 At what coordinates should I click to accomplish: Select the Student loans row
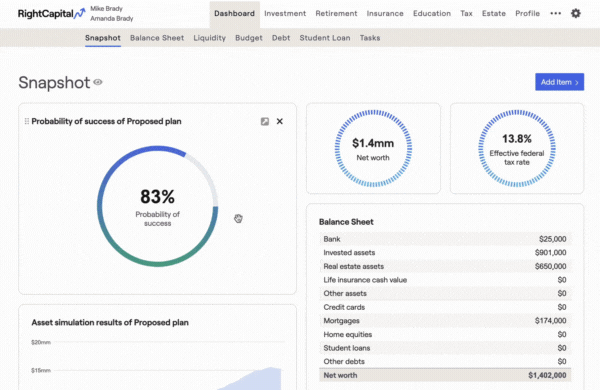click(x=445, y=348)
